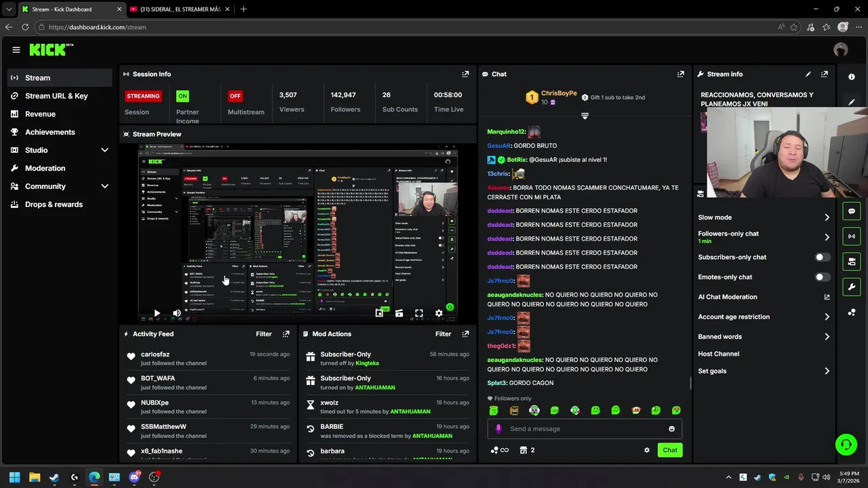This screenshot has width=868, height=488.
Task: Click the camera panel icon in right sidebar
Action: 852,262
